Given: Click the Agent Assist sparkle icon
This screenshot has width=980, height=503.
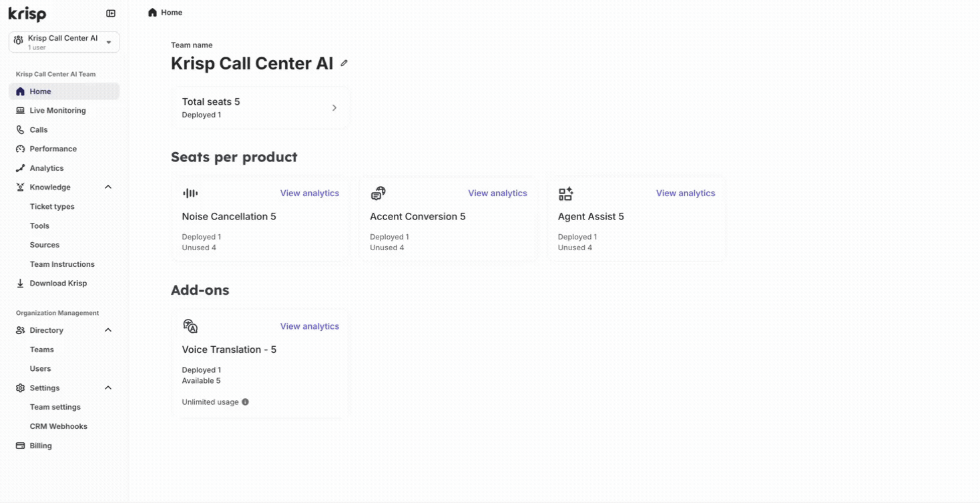Looking at the screenshot, I should click(566, 193).
